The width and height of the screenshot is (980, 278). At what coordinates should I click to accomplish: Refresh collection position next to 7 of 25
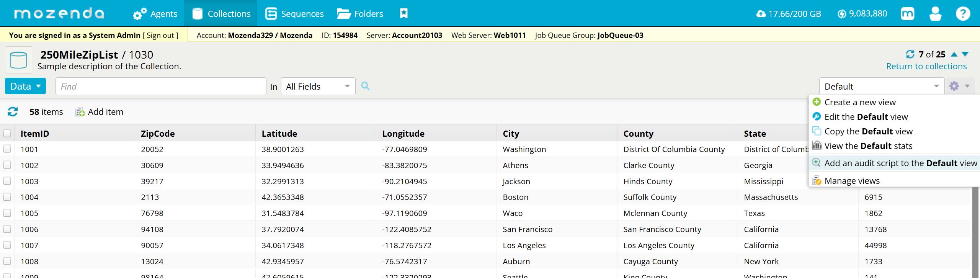coord(910,54)
